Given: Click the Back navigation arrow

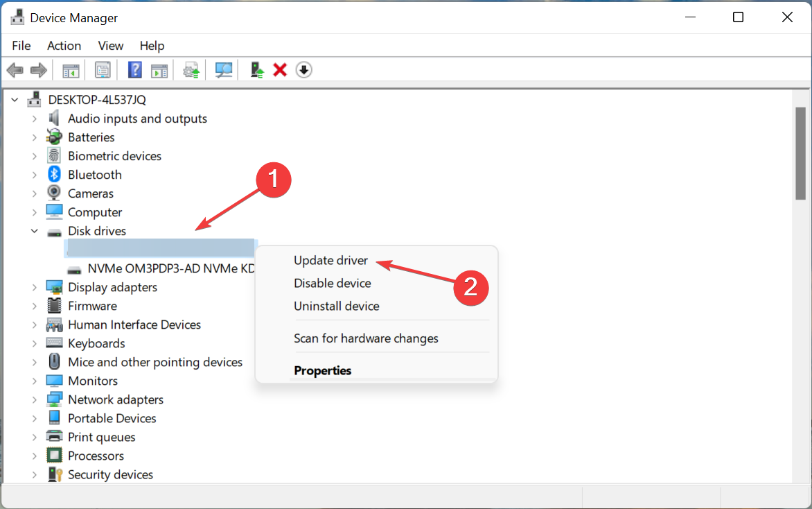Looking at the screenshot, I should pyautogui.click(x=15, y=69).
